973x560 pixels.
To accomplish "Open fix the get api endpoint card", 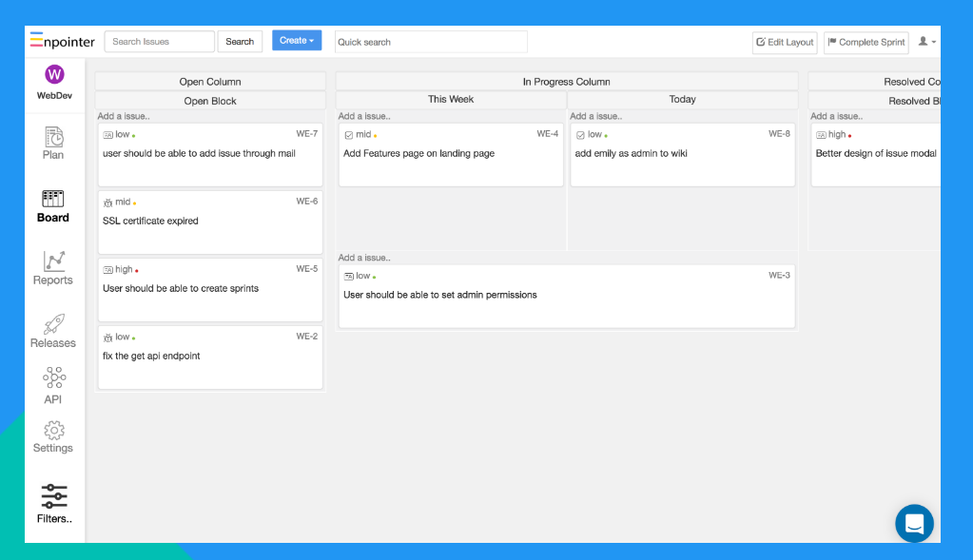I will [210, 357].
